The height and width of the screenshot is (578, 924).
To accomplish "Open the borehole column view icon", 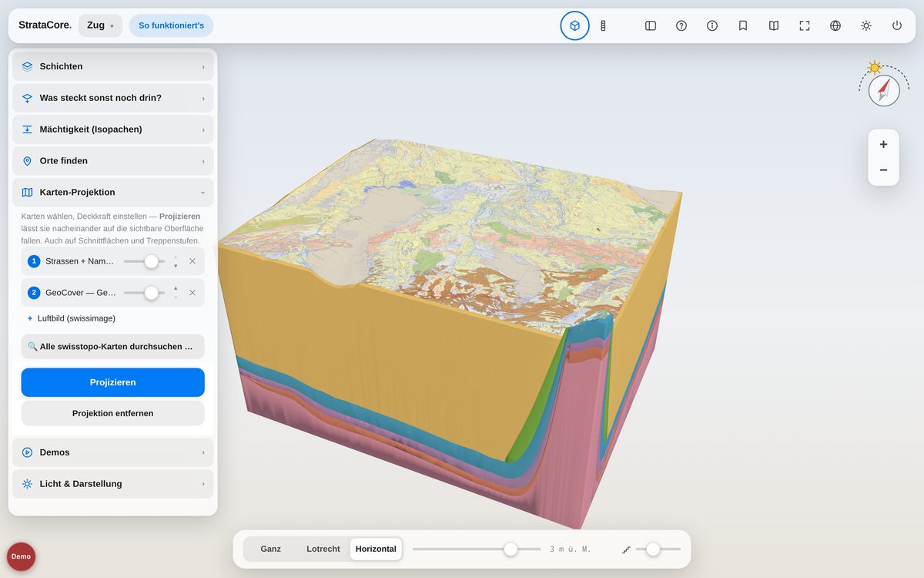I will [x=603, y=25].
